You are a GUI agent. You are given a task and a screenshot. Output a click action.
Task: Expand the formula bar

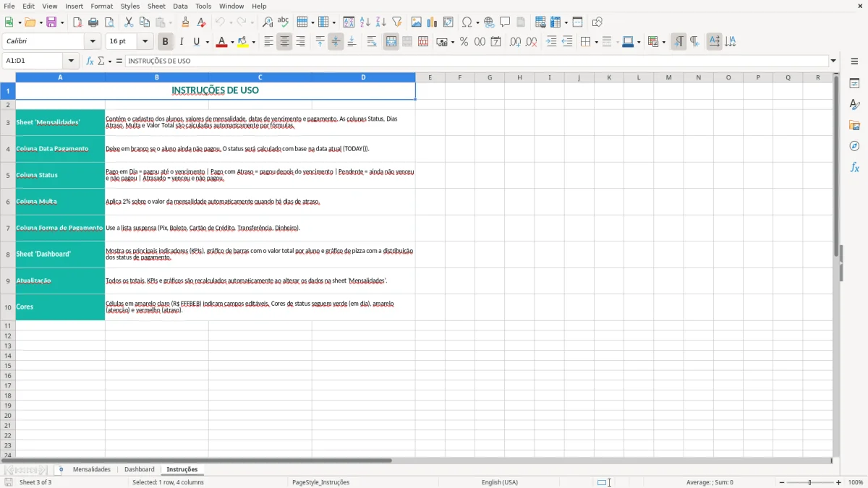[x=833, y=61]
